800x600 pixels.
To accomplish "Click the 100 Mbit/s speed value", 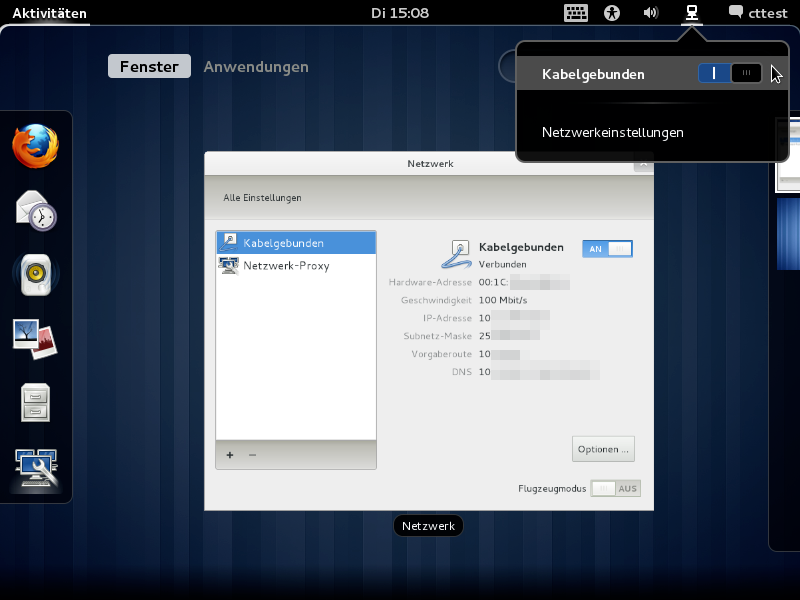I will click(x=503, y=300).
